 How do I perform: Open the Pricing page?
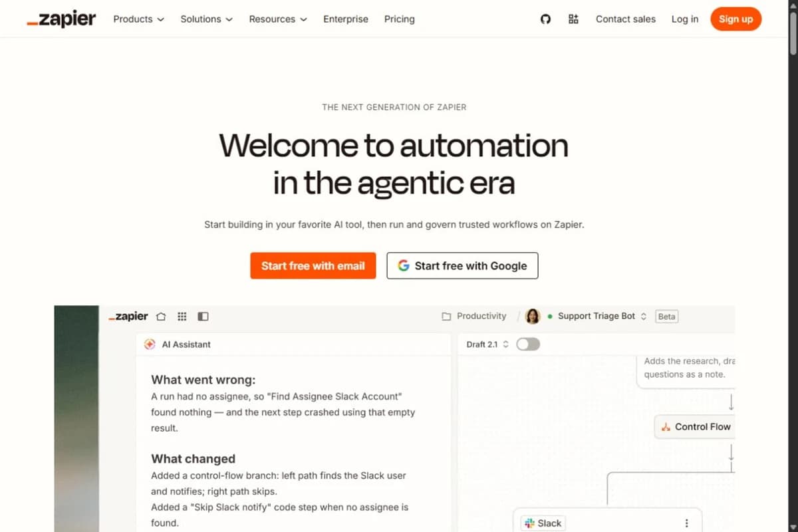point(400,19)
